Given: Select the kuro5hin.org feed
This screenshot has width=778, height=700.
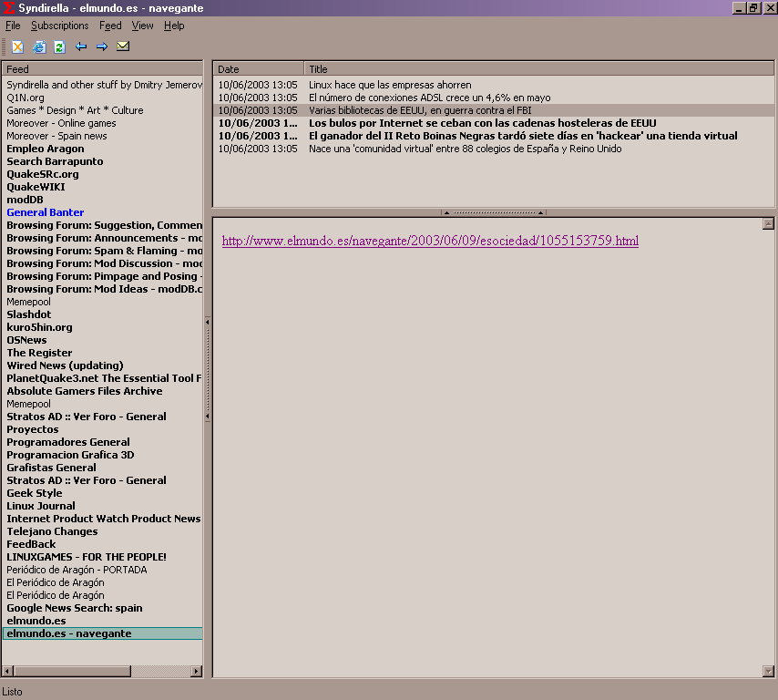Looking at the screenshot, I should click(103, 327).
